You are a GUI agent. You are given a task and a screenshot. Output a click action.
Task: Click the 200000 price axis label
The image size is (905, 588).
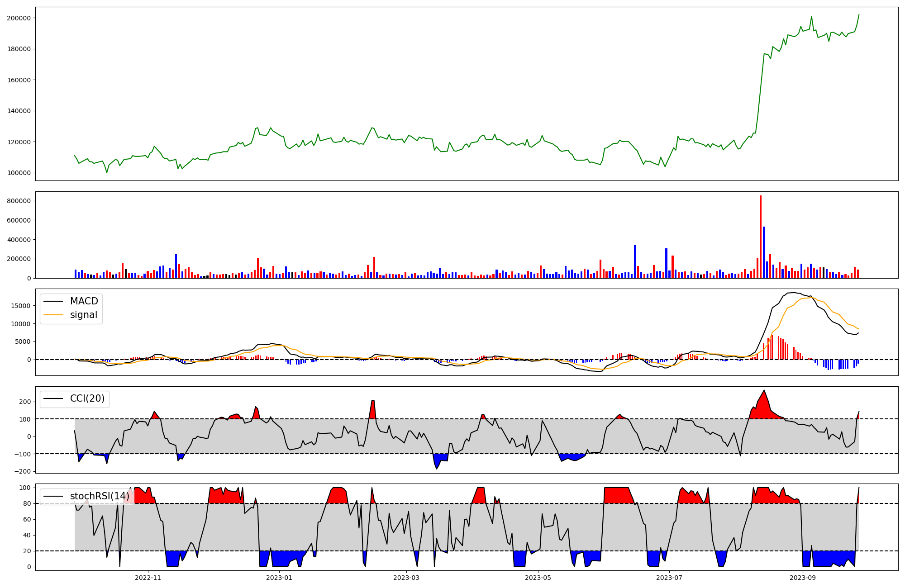[x=19, y=18]
